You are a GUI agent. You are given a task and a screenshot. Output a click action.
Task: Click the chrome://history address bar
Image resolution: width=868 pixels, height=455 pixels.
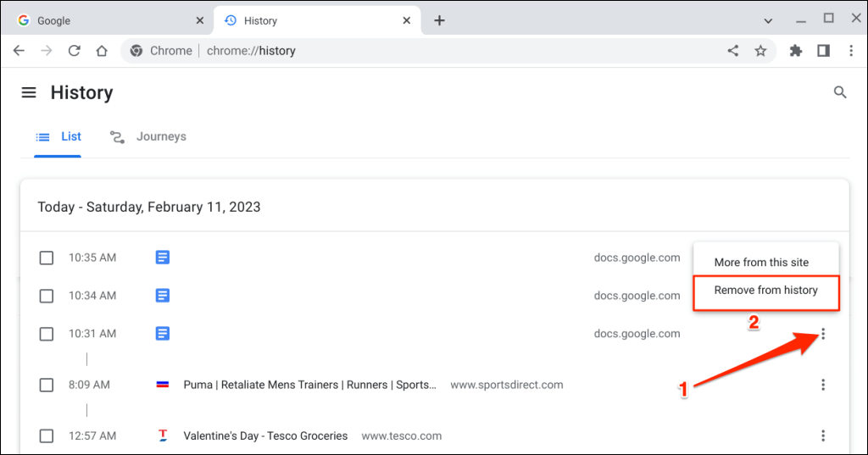pos(424,51)
